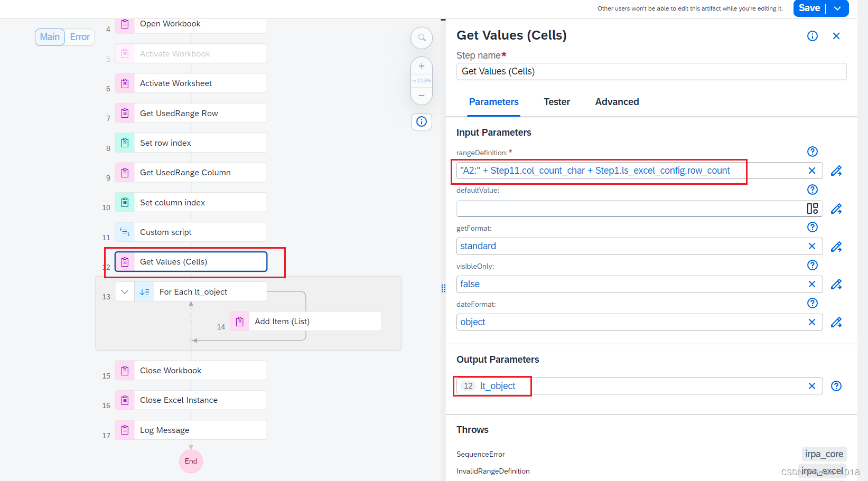Close the Get Values (Cells) panel
This screenshot has width=868, height=481.
click(x=836, y=36)
